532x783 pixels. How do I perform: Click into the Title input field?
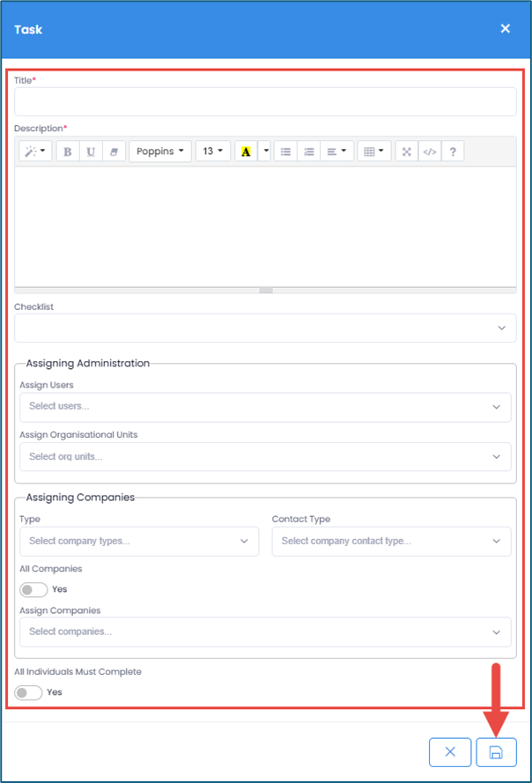coord(265,102)
